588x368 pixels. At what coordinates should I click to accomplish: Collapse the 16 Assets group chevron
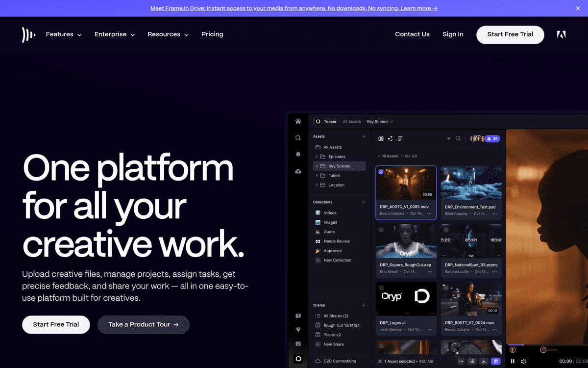[x=378, y=156]
